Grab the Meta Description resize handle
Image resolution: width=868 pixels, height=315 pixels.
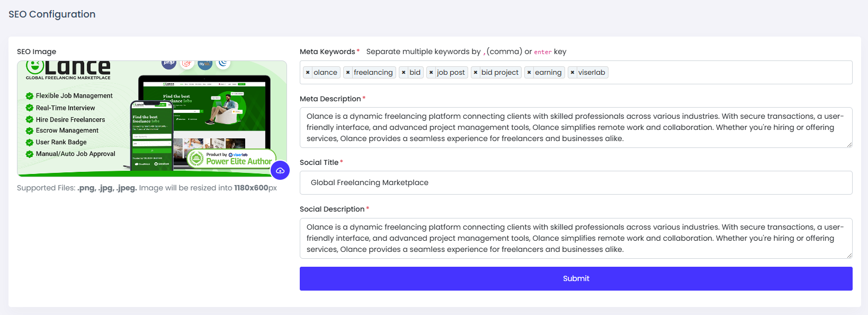click(x=849, y=145)
